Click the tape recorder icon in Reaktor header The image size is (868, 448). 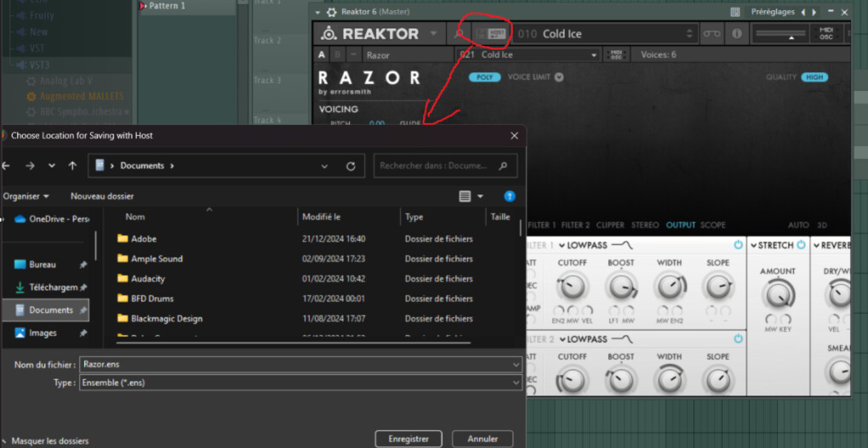pos(712,34)
